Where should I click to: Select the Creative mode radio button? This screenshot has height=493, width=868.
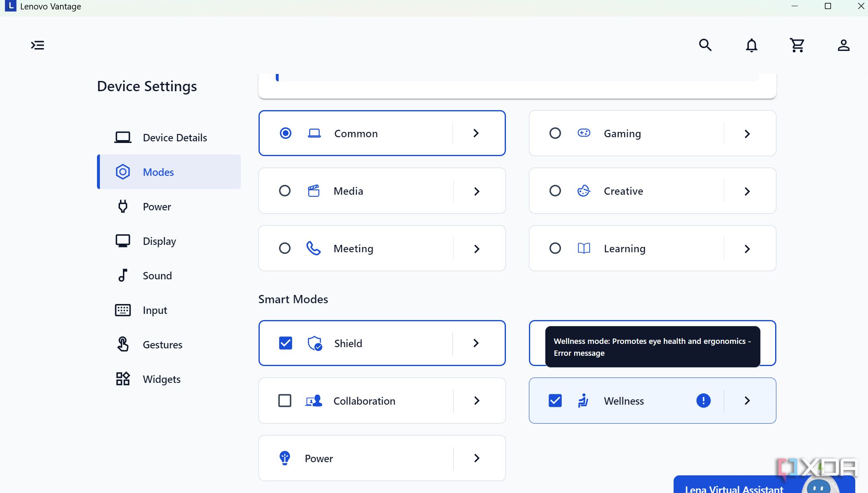point(555,191)
